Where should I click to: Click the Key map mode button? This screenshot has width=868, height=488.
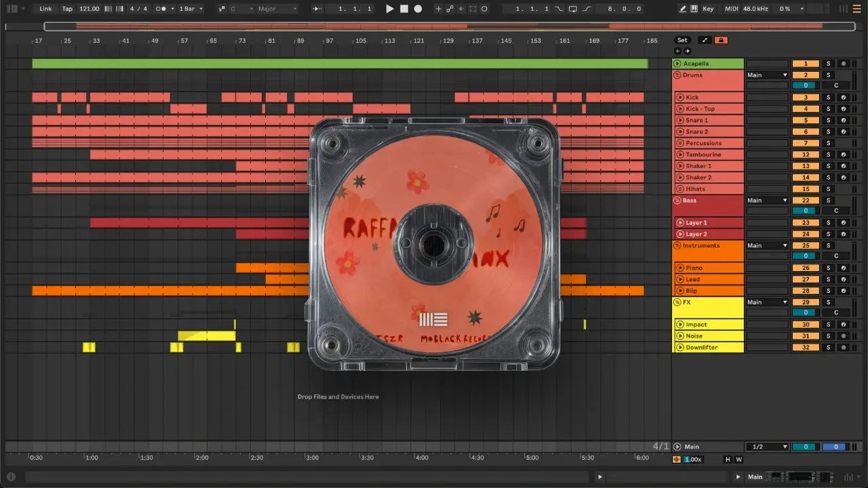pyautogui.click(x=708, y=9)
